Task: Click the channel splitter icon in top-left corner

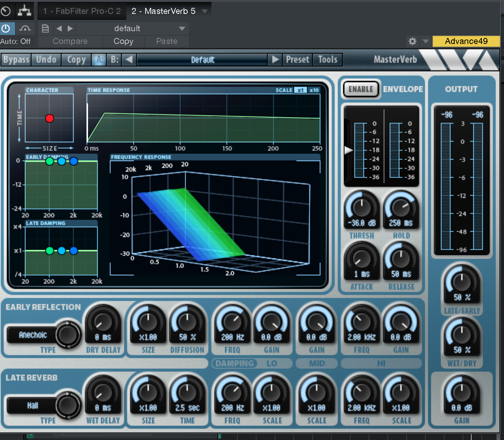Action: tap(24, 11)
